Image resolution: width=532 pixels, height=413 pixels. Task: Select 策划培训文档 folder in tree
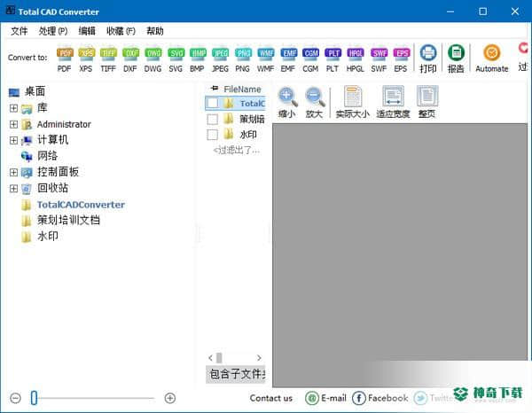[x=68, y=221]
